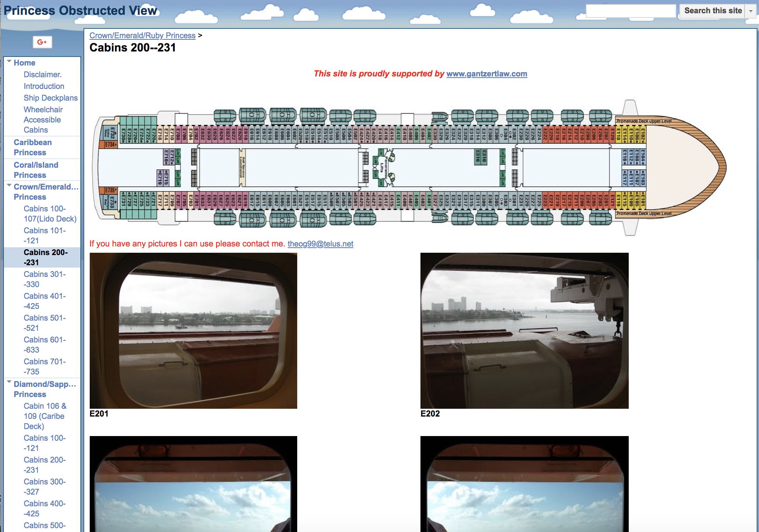Open Cabin 106 & 109 Caribe Deck

click(x=45, y=416)
